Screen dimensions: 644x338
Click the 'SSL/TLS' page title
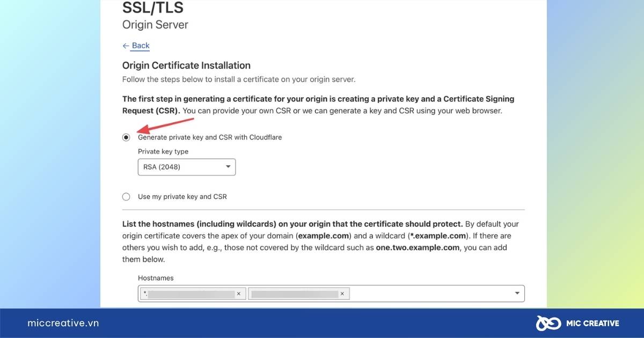point(153,8)
